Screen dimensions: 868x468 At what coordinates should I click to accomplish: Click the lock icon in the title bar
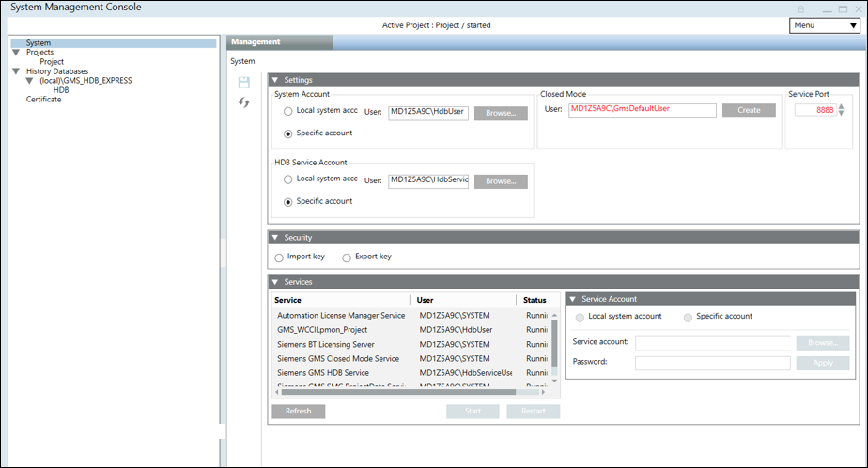[x=801, y=8]
